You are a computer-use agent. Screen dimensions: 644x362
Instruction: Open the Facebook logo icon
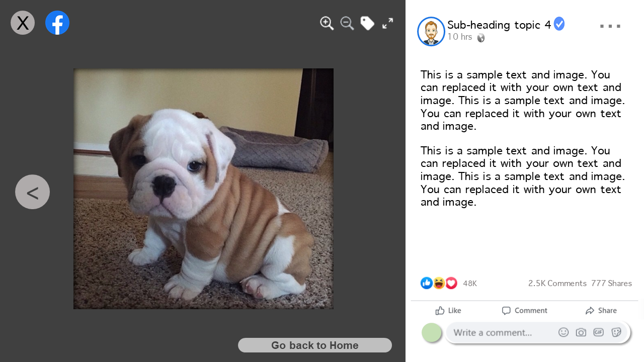point(57,23)
